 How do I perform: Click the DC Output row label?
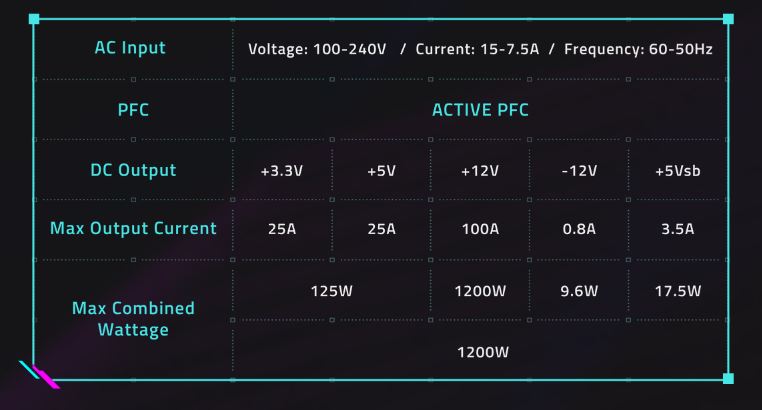(133, 170)
